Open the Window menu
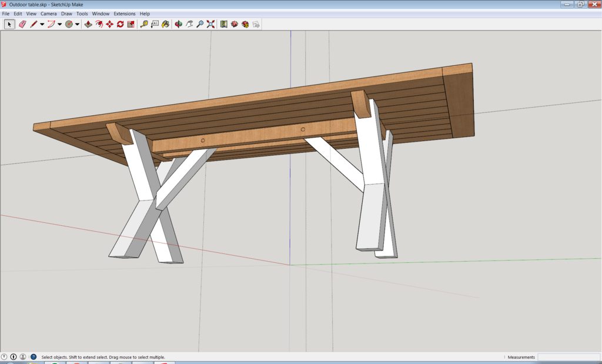The width and height of the screenshot is (602, 364). tap(101, 14)
